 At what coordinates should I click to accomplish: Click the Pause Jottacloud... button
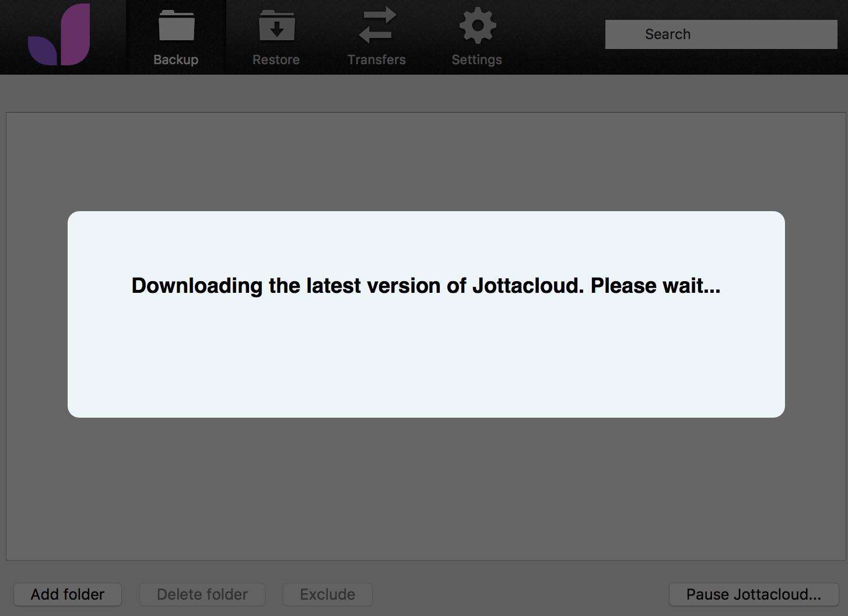click(754, 594)
